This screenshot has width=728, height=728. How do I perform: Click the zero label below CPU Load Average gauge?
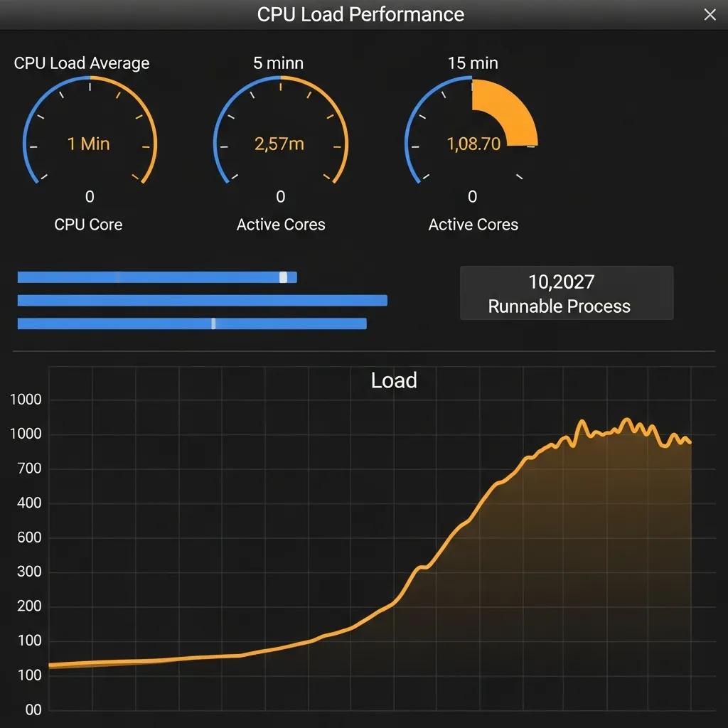(x=89, y=197)
